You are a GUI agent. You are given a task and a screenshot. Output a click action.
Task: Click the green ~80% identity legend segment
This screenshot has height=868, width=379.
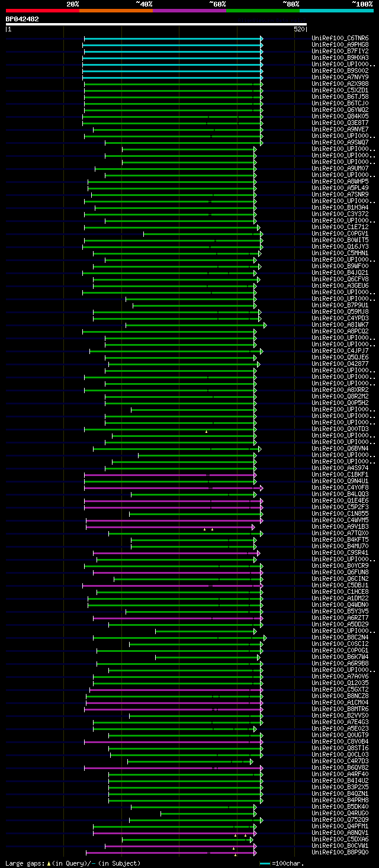tap(262, 10)
